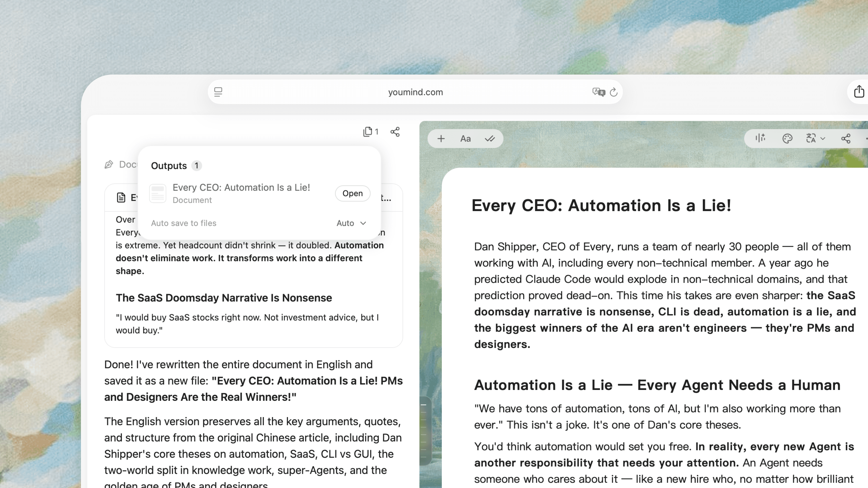Image resolution: width=868 pixels, height=488 pixels.
Task: Focus the youmind.com address field
Action: tap(415, 92)
